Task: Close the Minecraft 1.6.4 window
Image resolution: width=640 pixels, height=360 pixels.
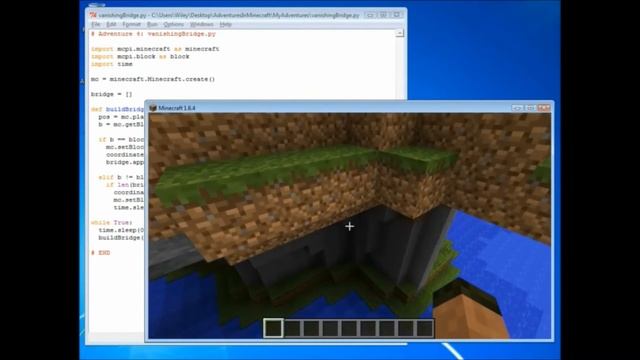Action: 544,108
